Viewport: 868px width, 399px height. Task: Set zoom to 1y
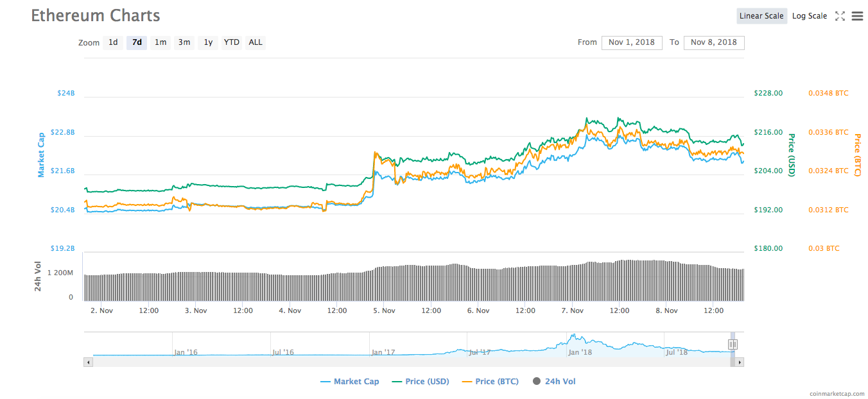coord(208,42)
